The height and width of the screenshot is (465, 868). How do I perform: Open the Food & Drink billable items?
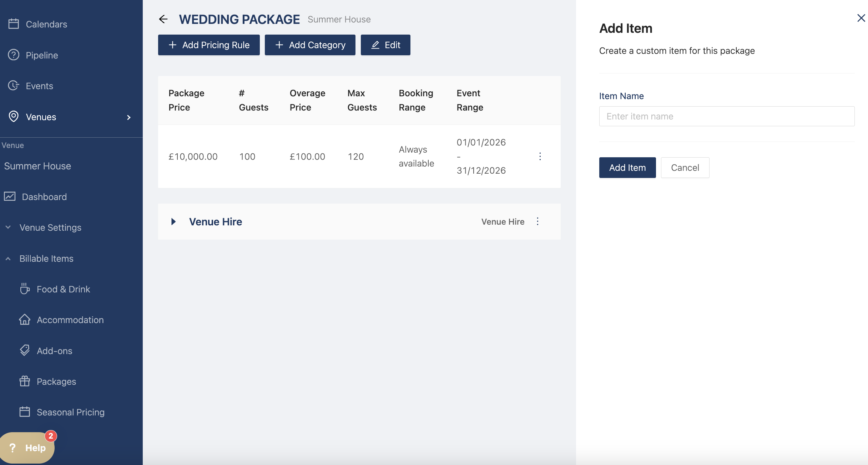tap(63, 289)
